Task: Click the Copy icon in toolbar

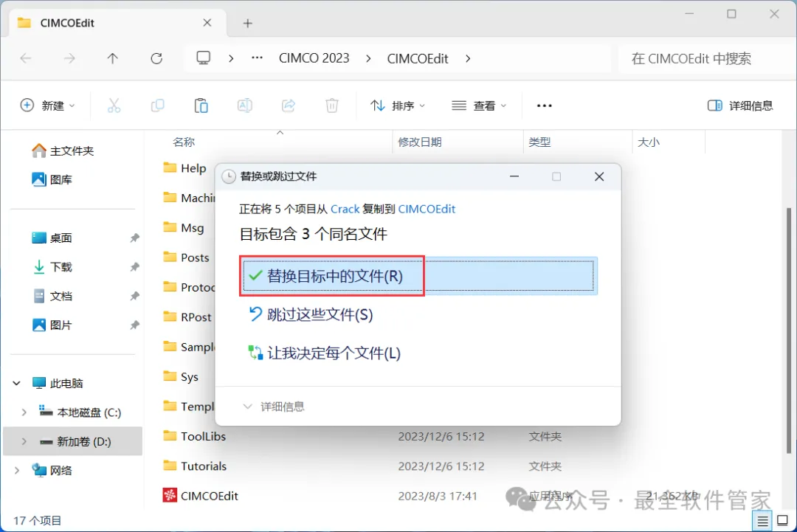Action: pyautogui.click(x=158, y=106)
